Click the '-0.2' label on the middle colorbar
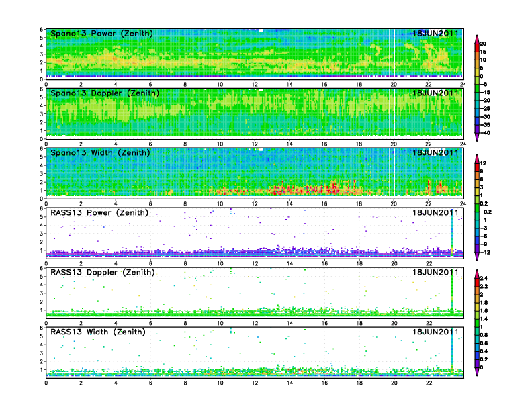Image resolution: width=532 pixels, height=411 pixels. pyautogui.click(x=486, y=212)
